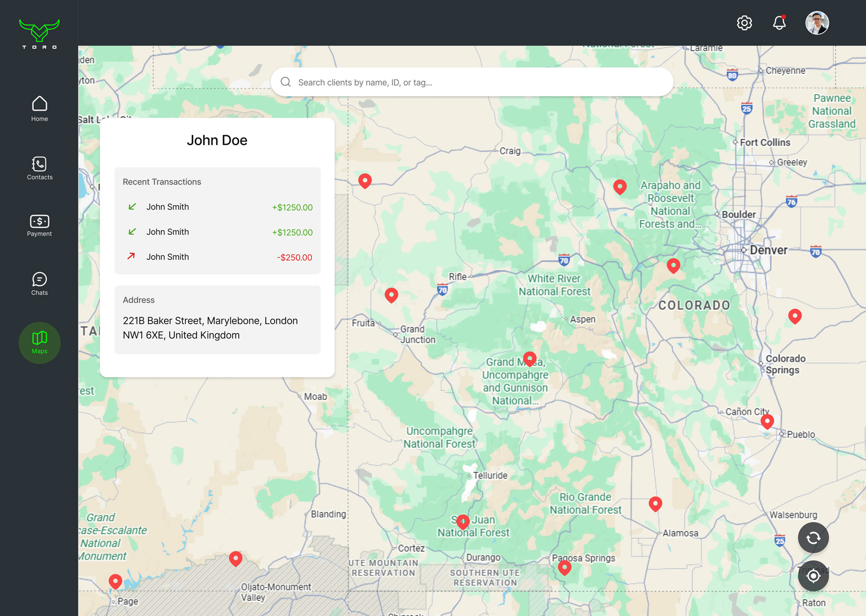The width and height of the screenshot is (866, 616).
Task: Open the Contacts section
Action: point(40,168)
